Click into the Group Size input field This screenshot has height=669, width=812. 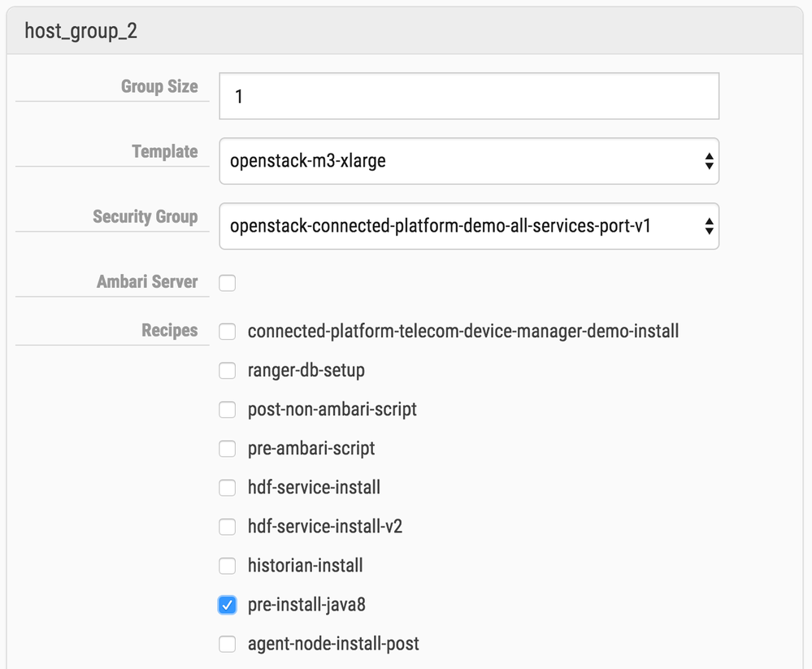(x=469, y=96)
